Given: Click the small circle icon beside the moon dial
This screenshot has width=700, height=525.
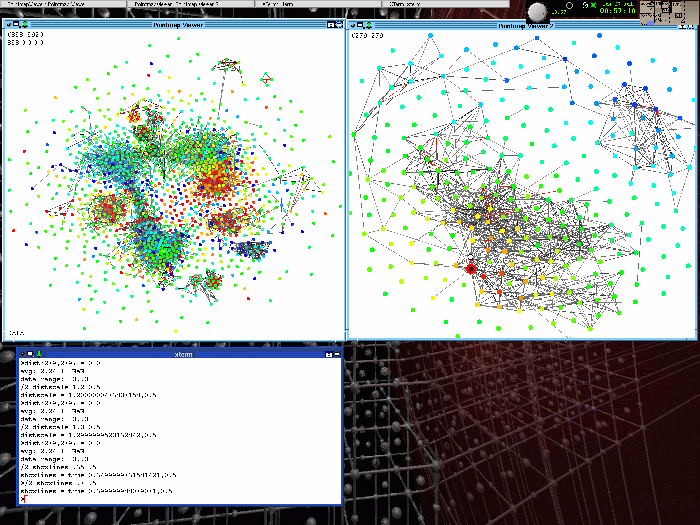Looking at the screenshot, I should click(x=568, y=6).
